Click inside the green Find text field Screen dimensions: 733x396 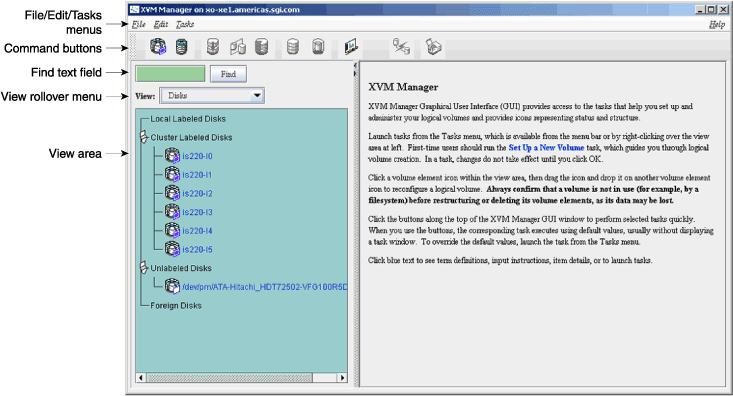[170, 74]
